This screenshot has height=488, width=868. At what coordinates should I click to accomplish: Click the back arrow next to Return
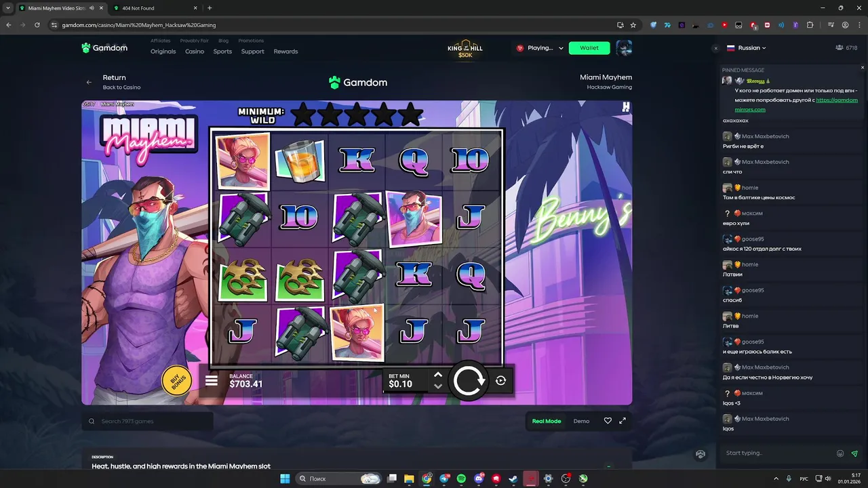point(89,82)
